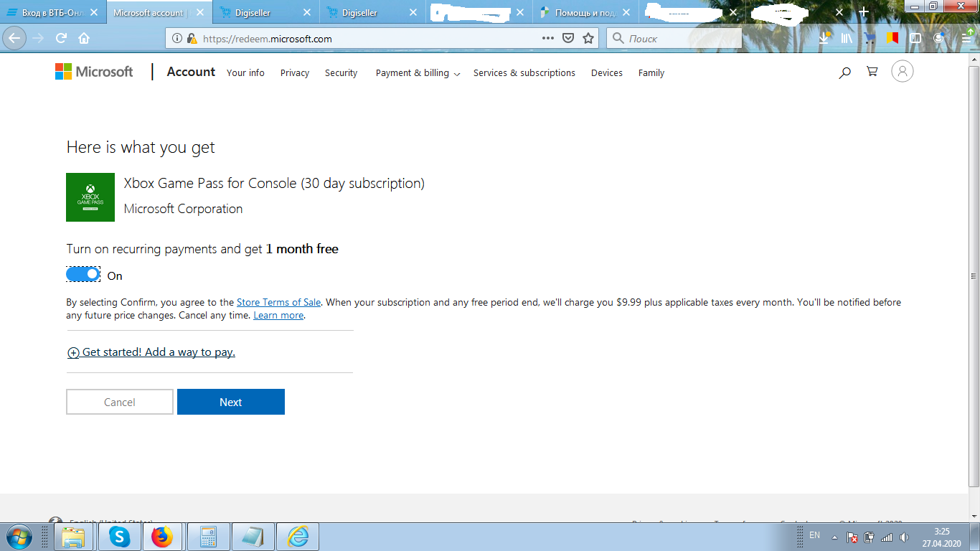Open the Firefox downloads arrow icon
Image resolution: width=980 pixels, height=551 pixels.
point(825,37)
